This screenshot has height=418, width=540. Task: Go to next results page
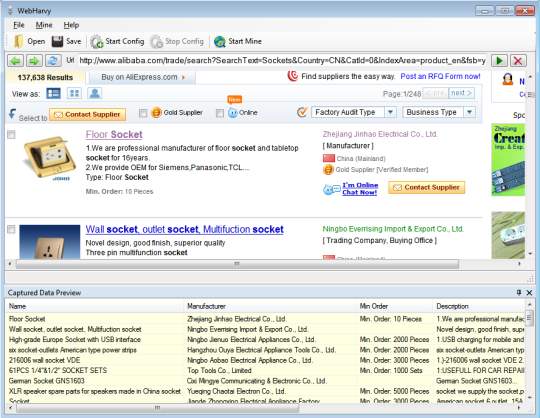tap(462, 93)
